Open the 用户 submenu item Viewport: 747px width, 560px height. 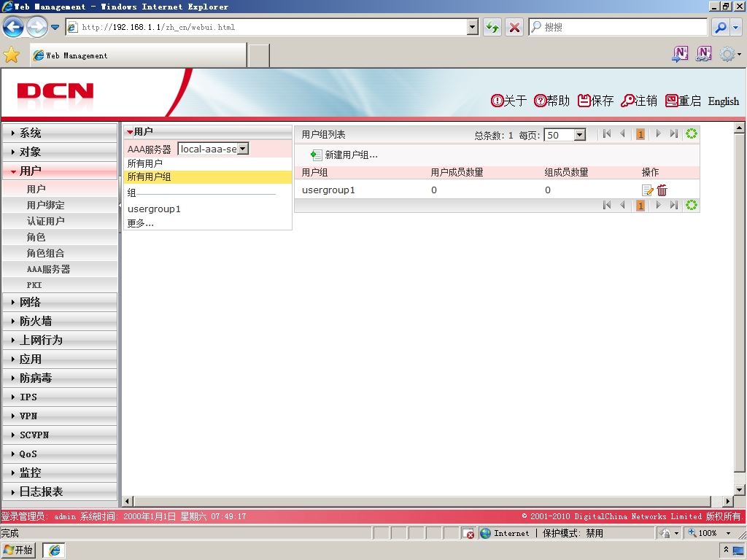pyautogui.click(x=60, y=189)
